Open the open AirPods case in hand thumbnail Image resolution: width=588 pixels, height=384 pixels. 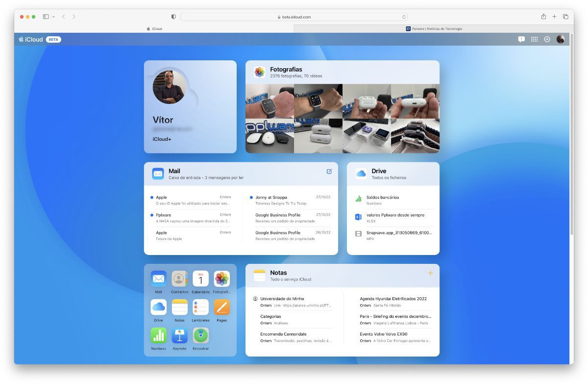coord(367,101)
